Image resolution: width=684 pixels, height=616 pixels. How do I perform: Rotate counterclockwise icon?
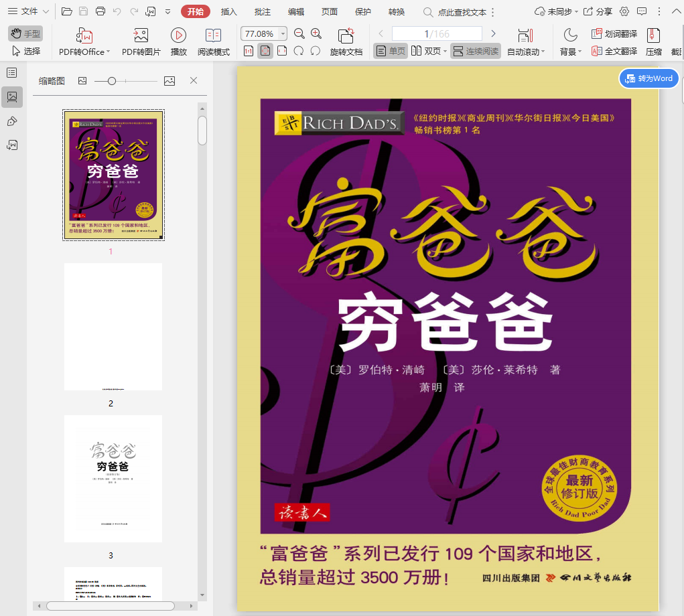tap(299, 51)
